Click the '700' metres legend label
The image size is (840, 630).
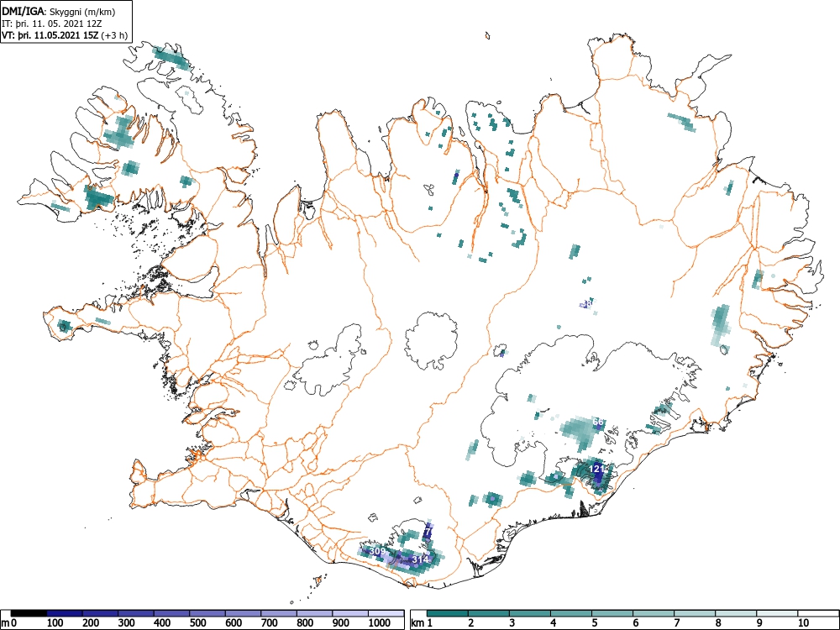pyautogui.click(x=270, y=623)
